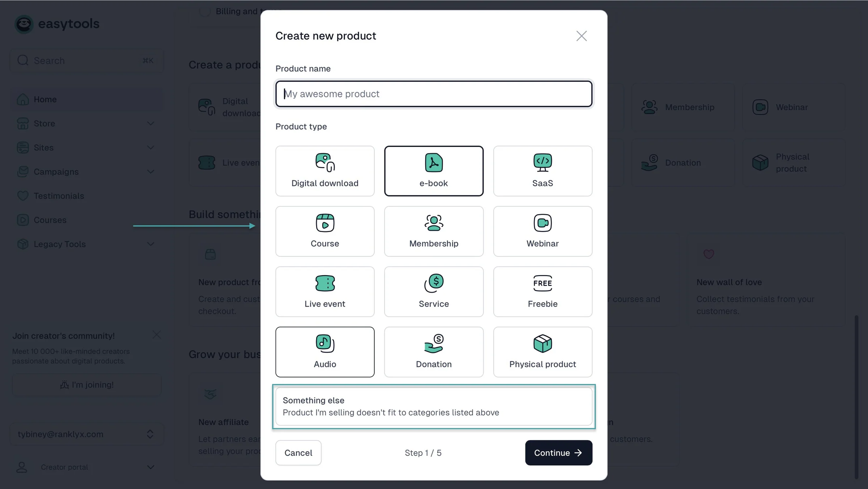This screenshot has width=868, height=489.
Task: Expand the Sites chevron
Action: 150,148
